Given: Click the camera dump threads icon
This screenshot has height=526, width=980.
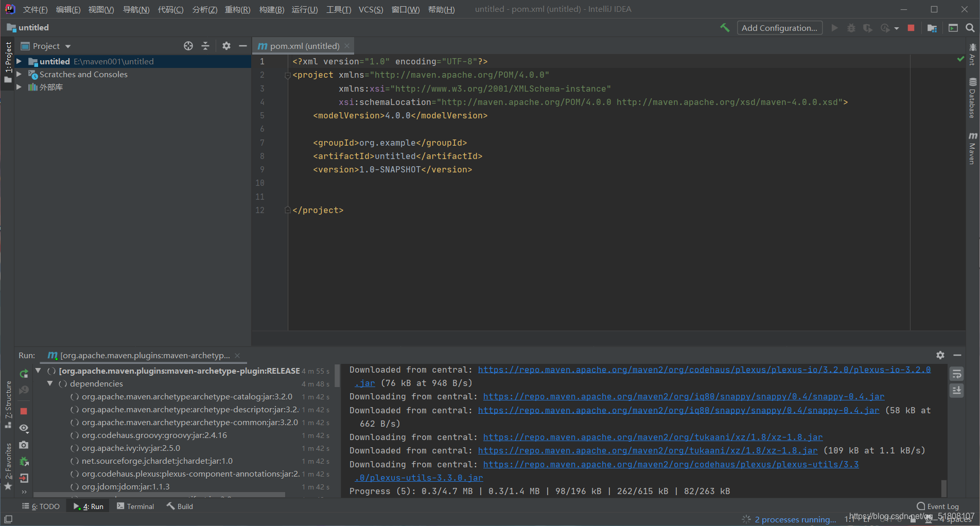Looking at the screenshot, I should tap(24, 445).
